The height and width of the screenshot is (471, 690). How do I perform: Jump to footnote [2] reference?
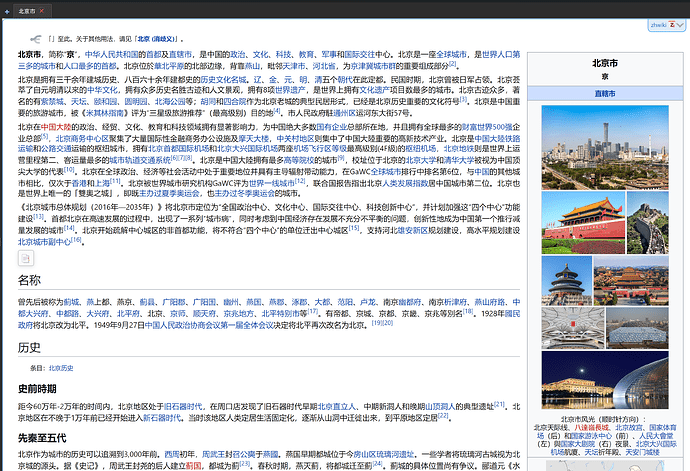click(453, 64)
